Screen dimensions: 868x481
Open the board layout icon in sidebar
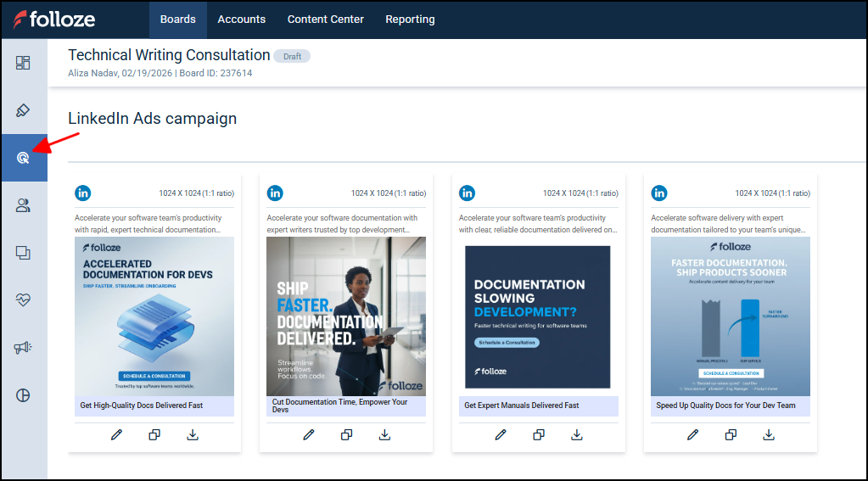(x=23, y=63)
